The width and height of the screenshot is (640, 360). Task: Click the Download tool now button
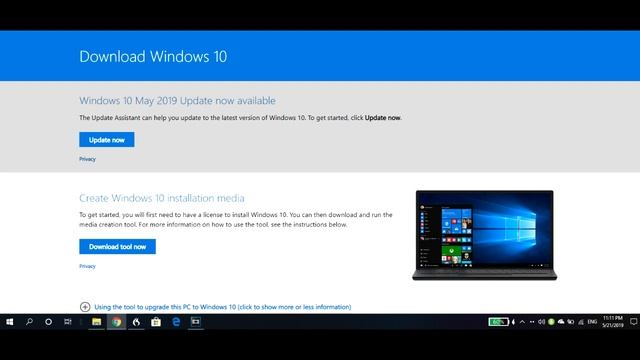point(118,247)
